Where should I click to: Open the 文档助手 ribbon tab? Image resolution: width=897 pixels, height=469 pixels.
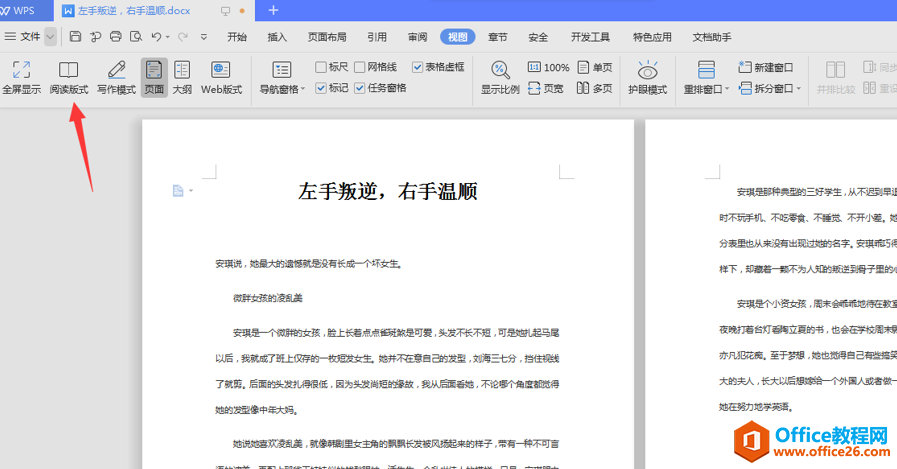712,37
